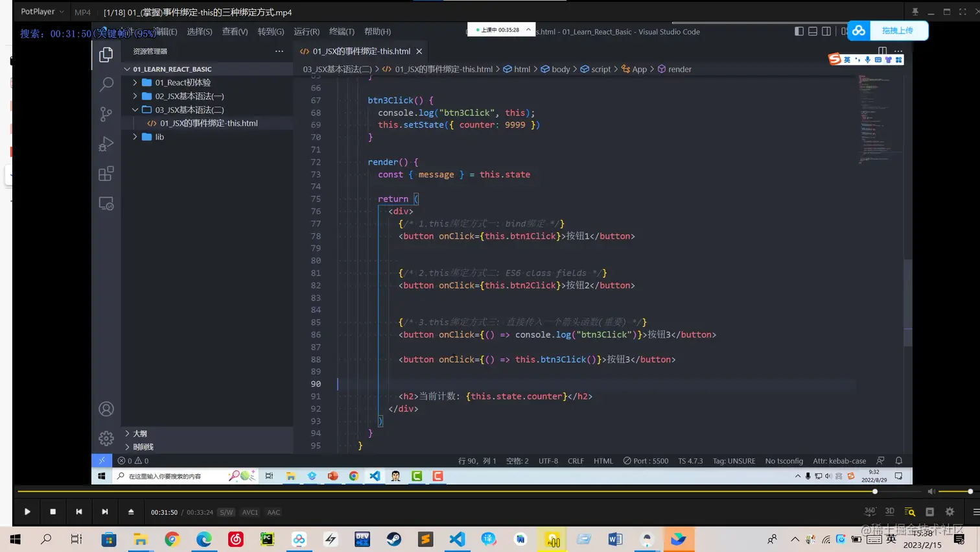Open the 转到(G) menu
980x552 pixels.
coord(271,32)
